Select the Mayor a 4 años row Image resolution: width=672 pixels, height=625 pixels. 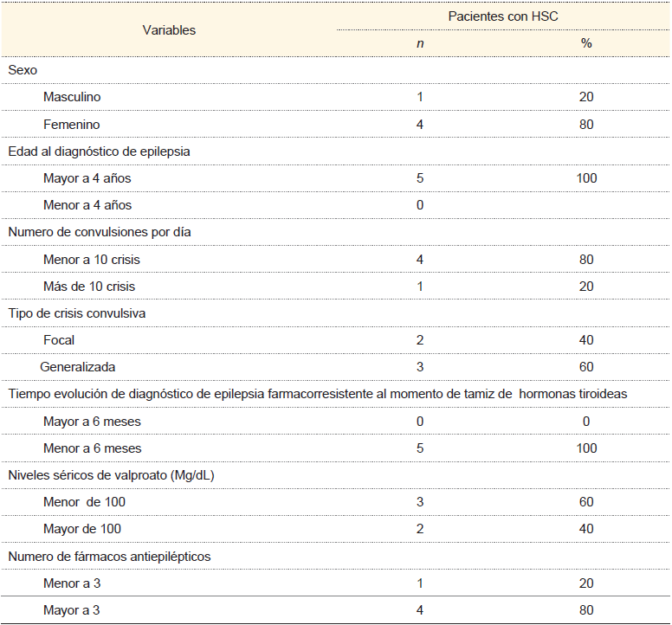click(x=87, y=178)
